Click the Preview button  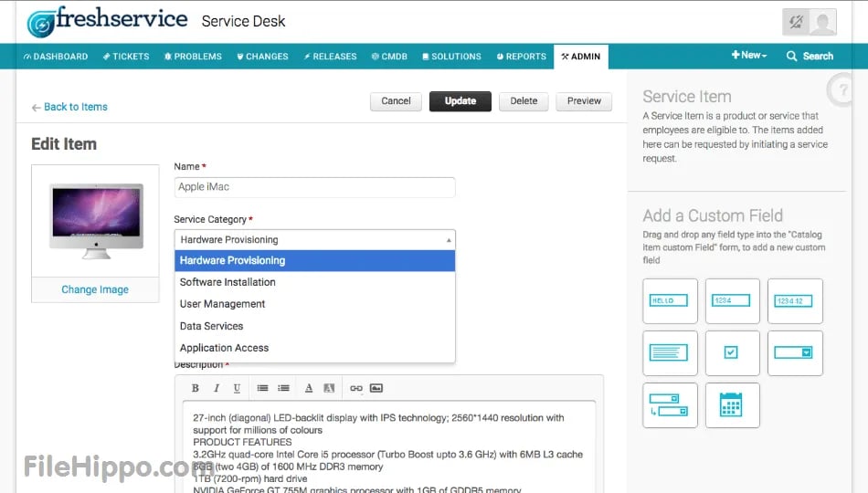[584, 101]
